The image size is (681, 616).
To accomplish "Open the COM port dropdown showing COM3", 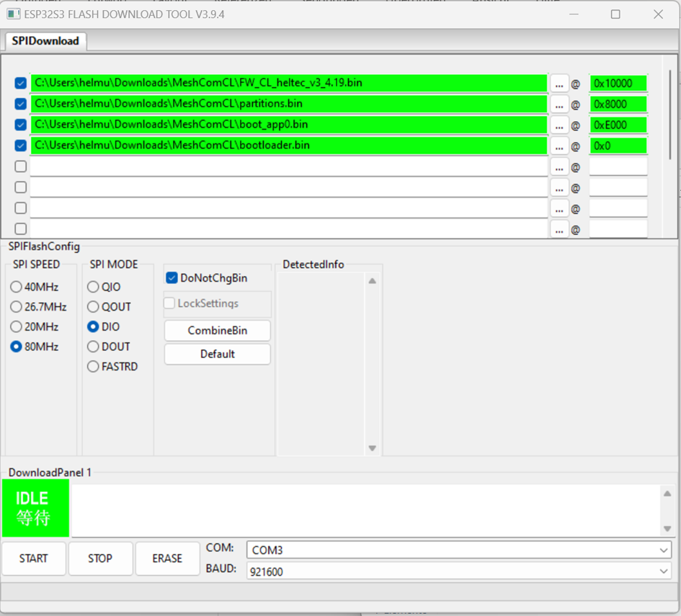I will click(x=459, y=550).
